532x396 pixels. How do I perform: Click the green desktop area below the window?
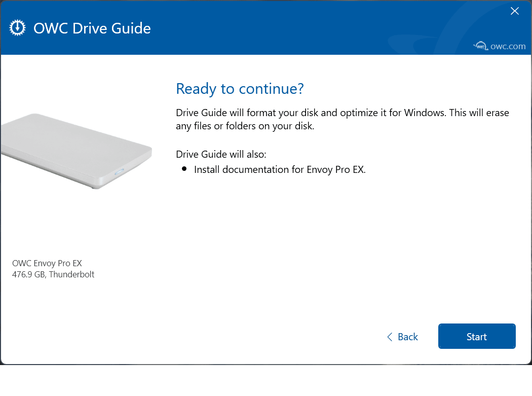tap(492, 380)
